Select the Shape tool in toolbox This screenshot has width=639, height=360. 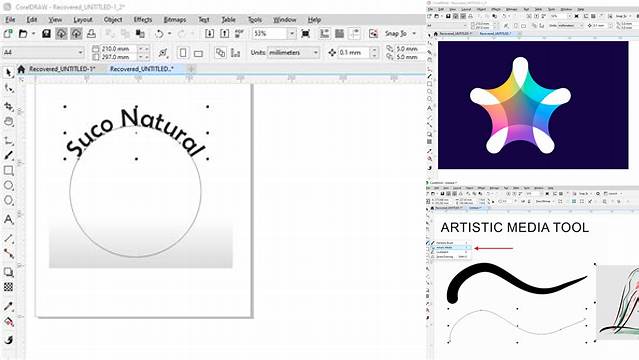point(9,88)
